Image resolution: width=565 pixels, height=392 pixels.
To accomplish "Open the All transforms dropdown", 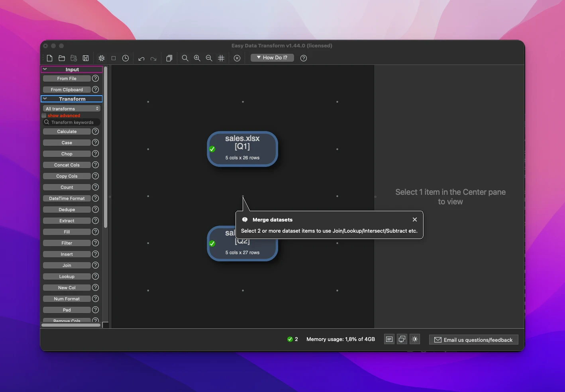I will point(71,109).
